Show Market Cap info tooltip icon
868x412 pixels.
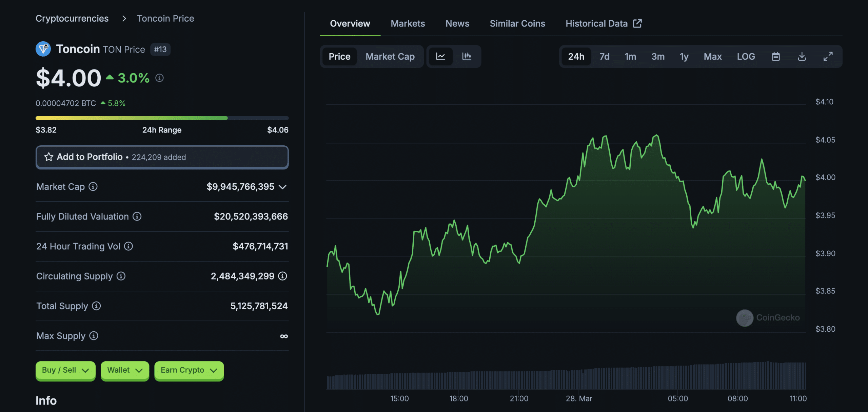[x=93, y=187]
